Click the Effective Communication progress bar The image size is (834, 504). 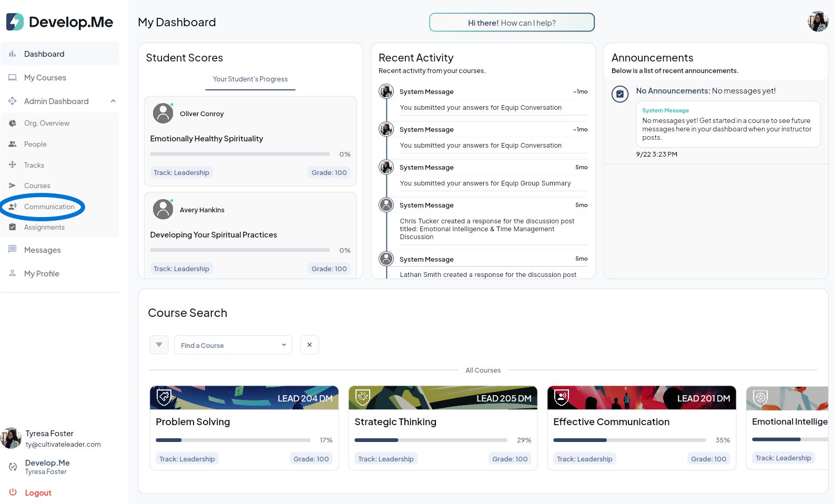point(629,440)
